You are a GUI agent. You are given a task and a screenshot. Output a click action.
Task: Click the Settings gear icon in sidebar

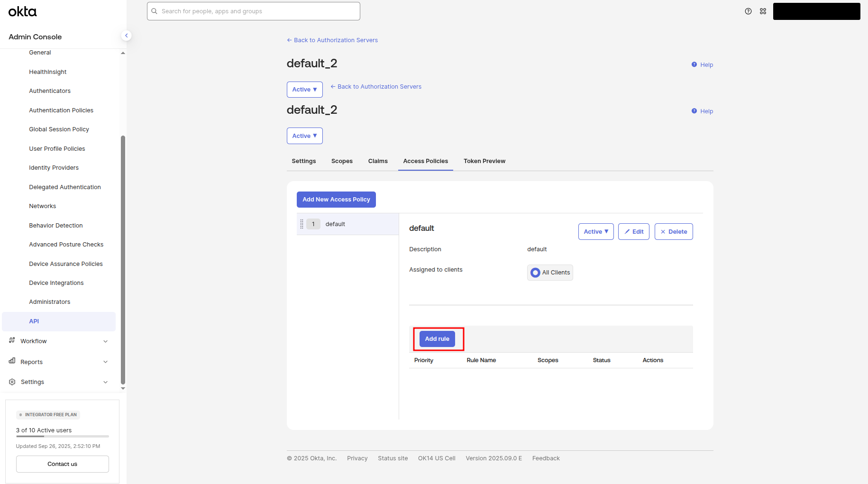click(12, 382)
